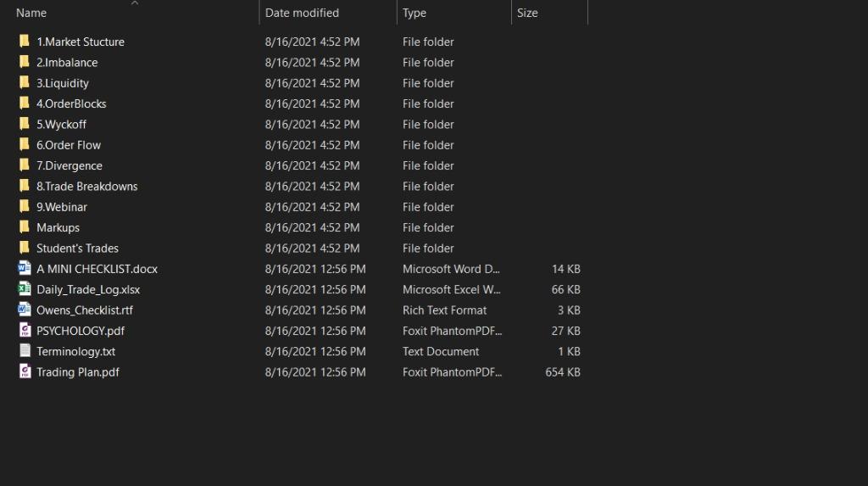Sort files by the Name column header

click(31, 13)
